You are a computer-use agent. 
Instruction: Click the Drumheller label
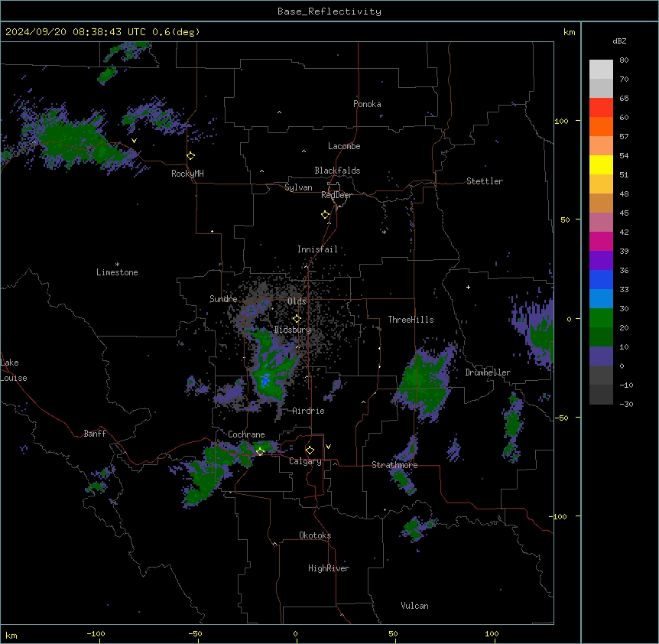click(x=488, y=372)
